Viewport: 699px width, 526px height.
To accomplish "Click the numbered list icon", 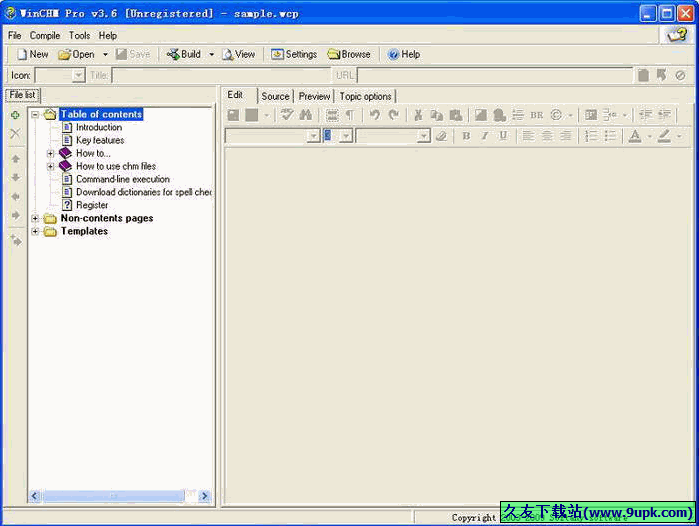I will pyautogui.click(x=591, y=136).
